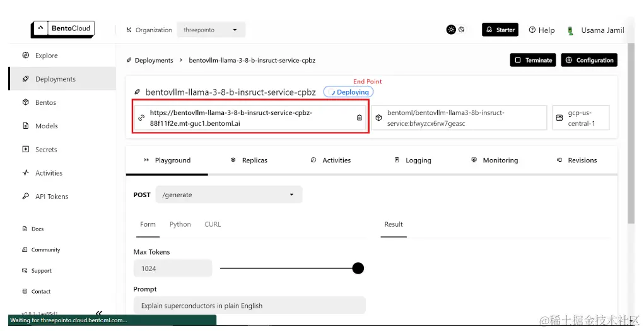Viewport: 644px width, 331px height.
Task: Collapse the sidebar with the double-chevron
Action: [98, 313]
